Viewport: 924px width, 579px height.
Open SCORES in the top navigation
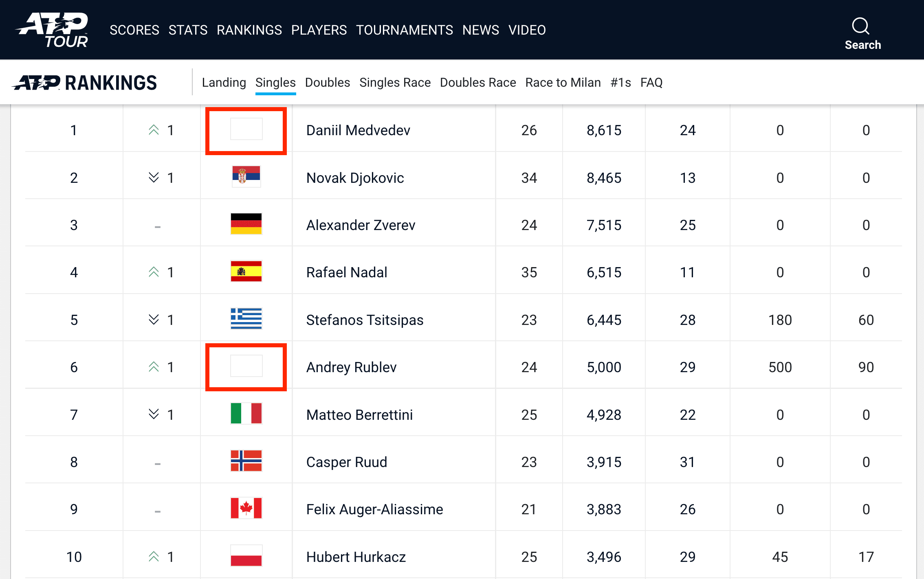tap(134, 30)
